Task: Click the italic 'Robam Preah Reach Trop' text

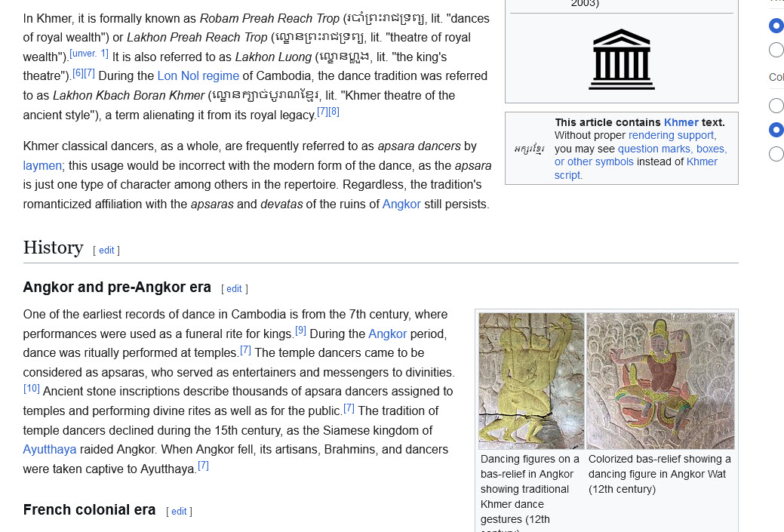Action: click(x=269, y=19)
